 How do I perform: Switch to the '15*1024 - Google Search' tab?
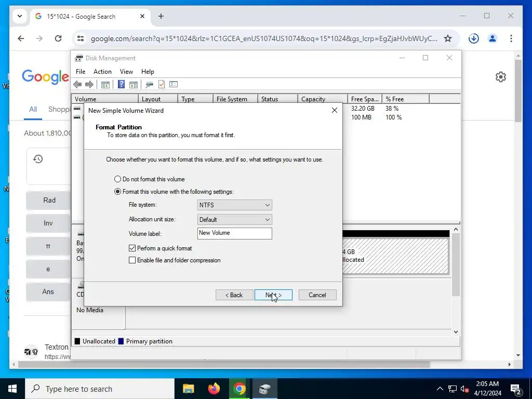90,16
